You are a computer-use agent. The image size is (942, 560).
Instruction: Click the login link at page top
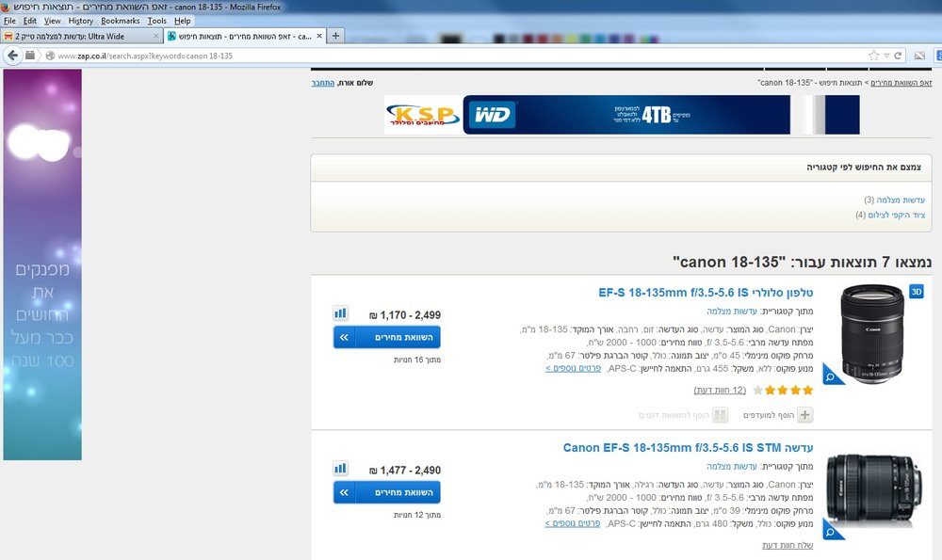[322, 83]
